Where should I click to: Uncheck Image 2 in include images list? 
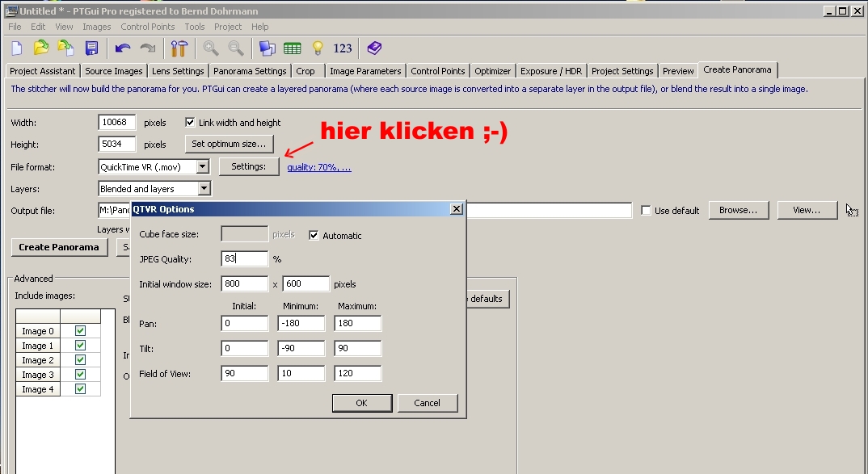click(80, 360)
